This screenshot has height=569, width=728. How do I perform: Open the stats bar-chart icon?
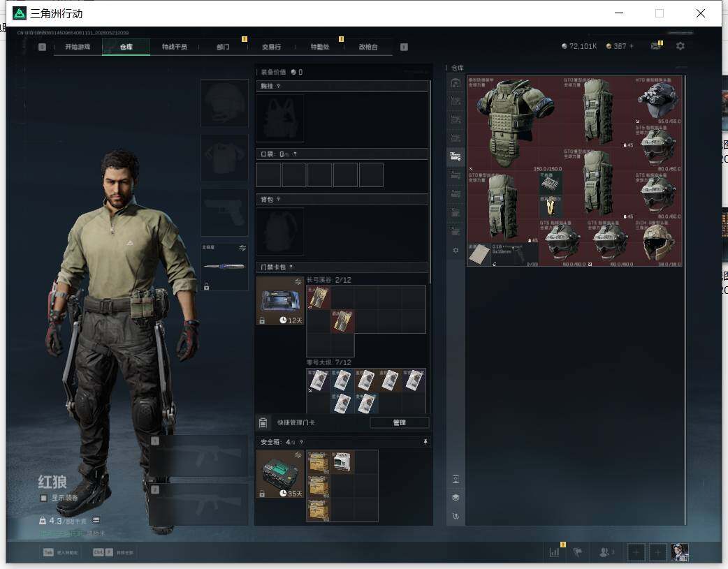[x=554, y=552]
